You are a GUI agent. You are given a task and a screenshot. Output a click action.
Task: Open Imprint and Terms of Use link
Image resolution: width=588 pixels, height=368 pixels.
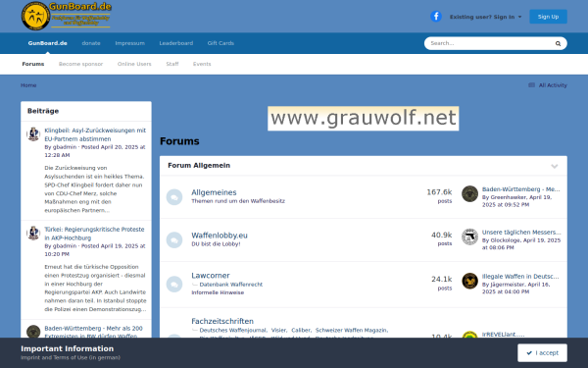71,357
